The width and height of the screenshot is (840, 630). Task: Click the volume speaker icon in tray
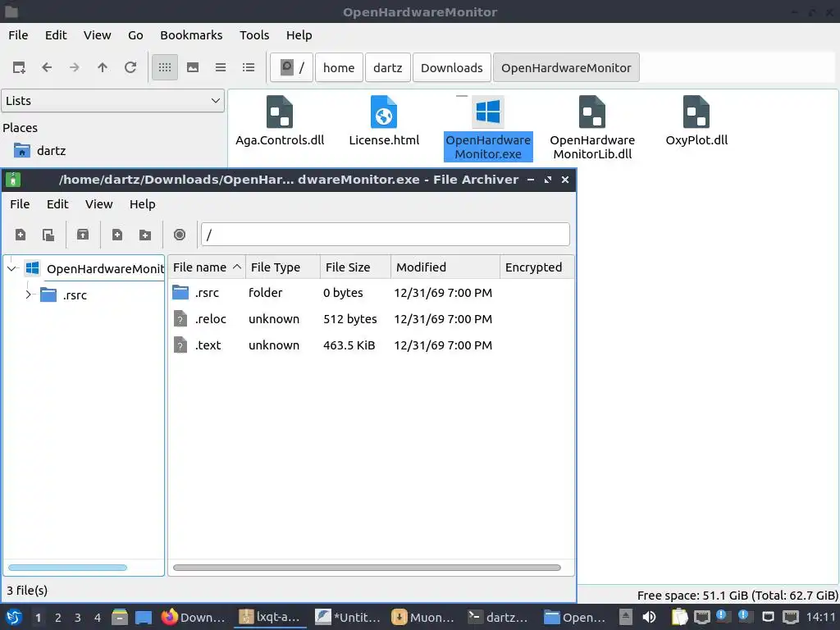(x=649, y=617)
